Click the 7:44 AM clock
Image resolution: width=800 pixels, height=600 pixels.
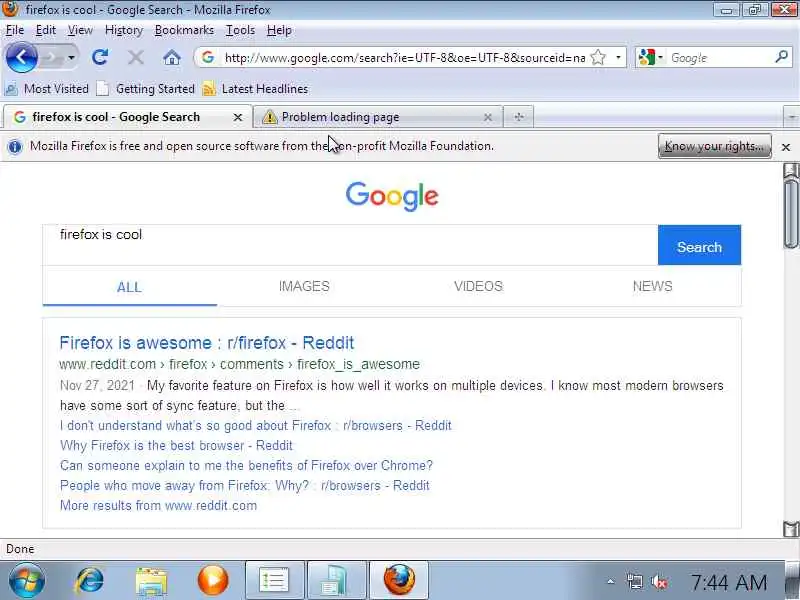pos(729,582)
